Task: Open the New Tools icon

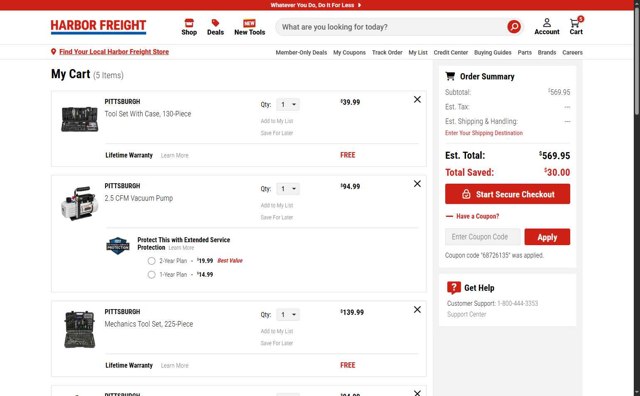Action: (249, 23)
